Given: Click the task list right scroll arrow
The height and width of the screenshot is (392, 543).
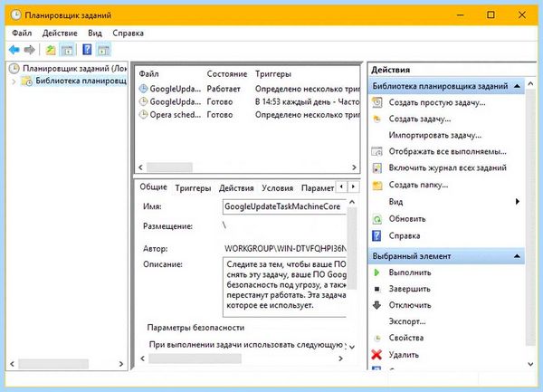Looking at the screenshot, I should tap(354, 167).
